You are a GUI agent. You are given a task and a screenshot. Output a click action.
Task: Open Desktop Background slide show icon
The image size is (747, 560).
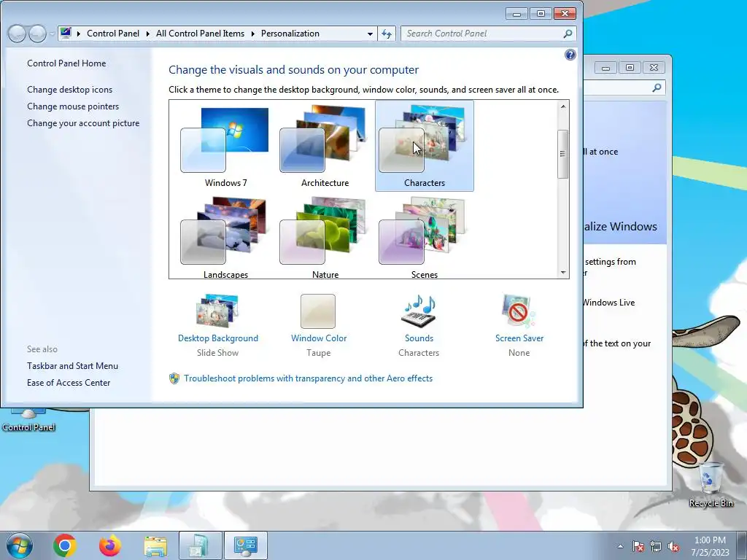[x=217, y=311]
